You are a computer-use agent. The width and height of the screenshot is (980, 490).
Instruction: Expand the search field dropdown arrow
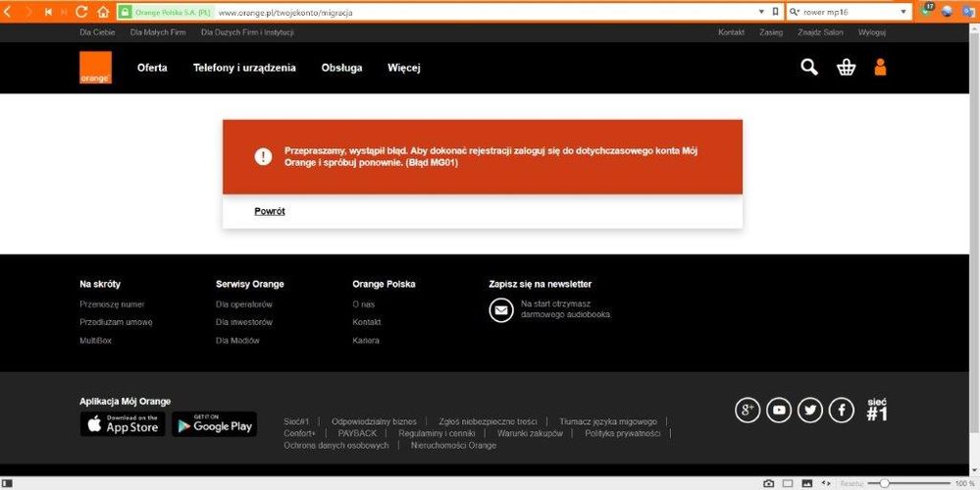tap(903, 13)
